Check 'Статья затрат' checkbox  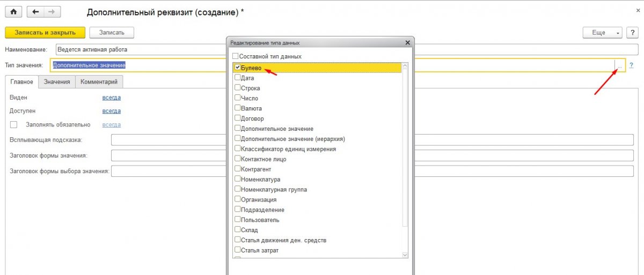tap(238, 250)
